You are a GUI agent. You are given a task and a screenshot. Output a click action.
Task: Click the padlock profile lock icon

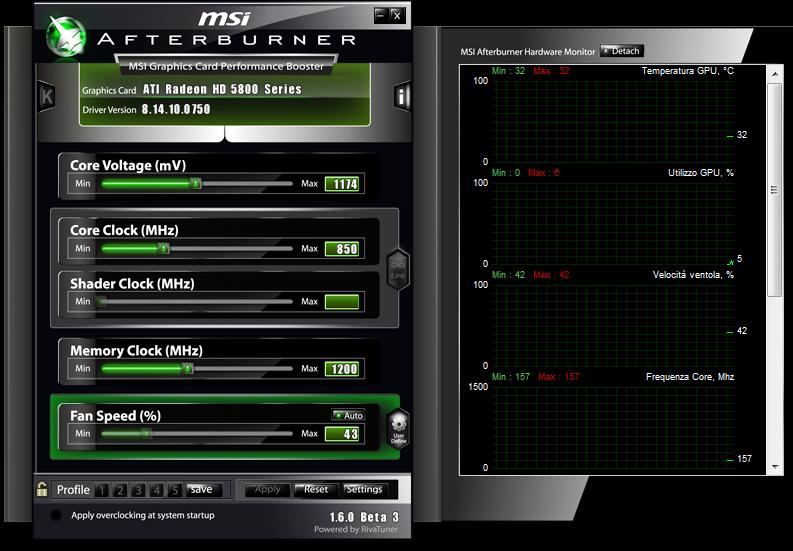pyautogui.click(x=42, y=489)
